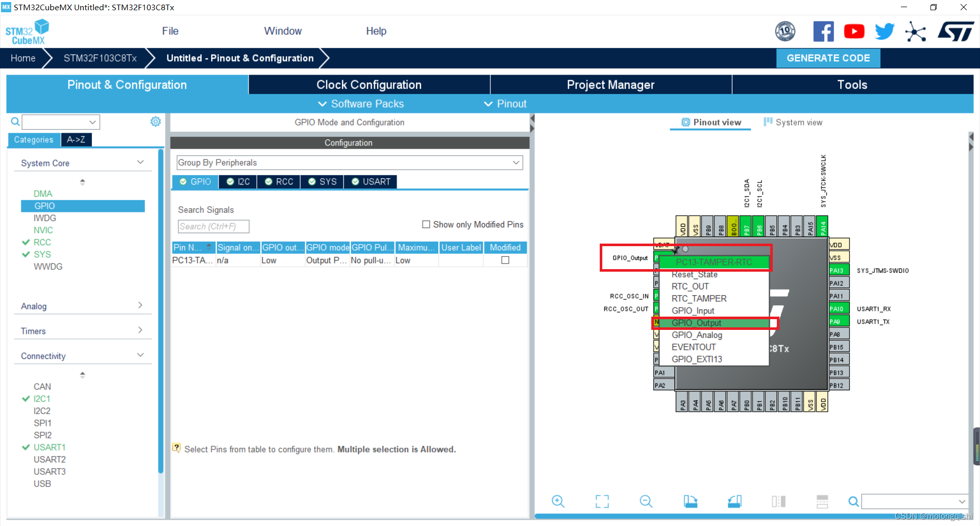Go to Home breadcrumb

[23, 58]
